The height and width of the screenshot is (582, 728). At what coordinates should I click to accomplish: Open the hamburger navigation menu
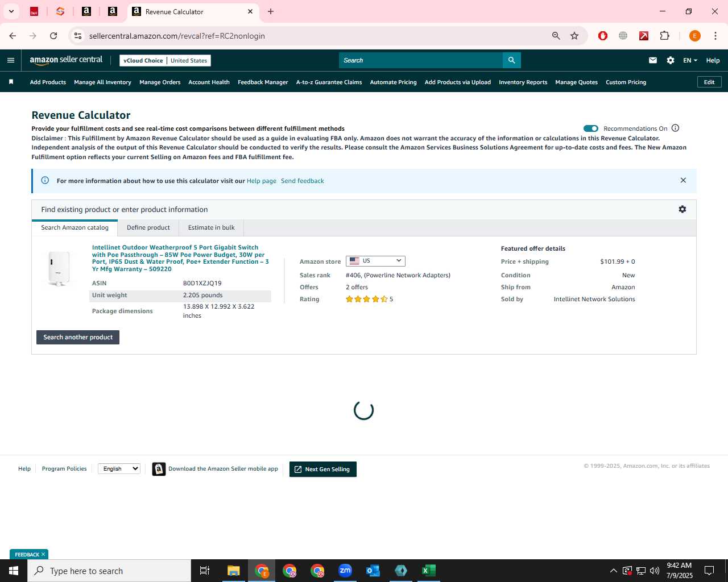[x=11, y=60]
